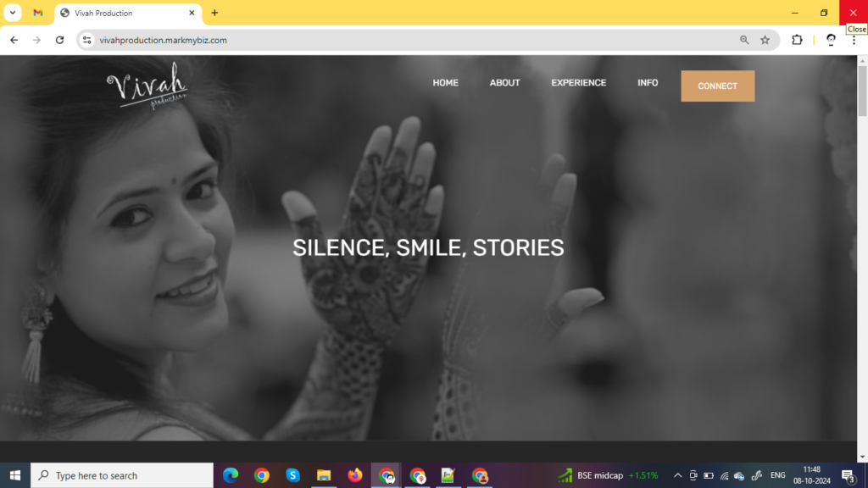Select the EXPERIENCE navigation item
This screenshot has width=868, height=488.
click(x=579, y=82)
